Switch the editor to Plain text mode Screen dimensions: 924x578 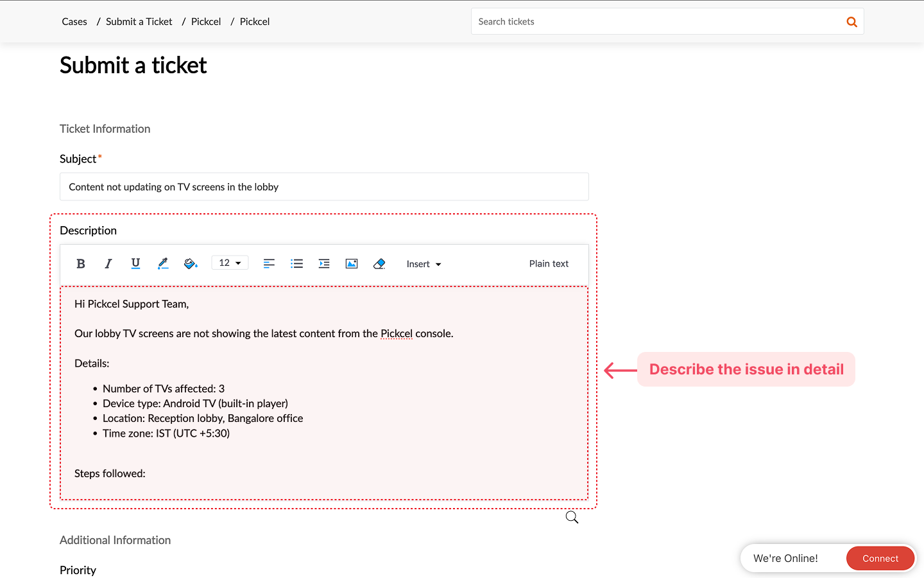(549, 263)
